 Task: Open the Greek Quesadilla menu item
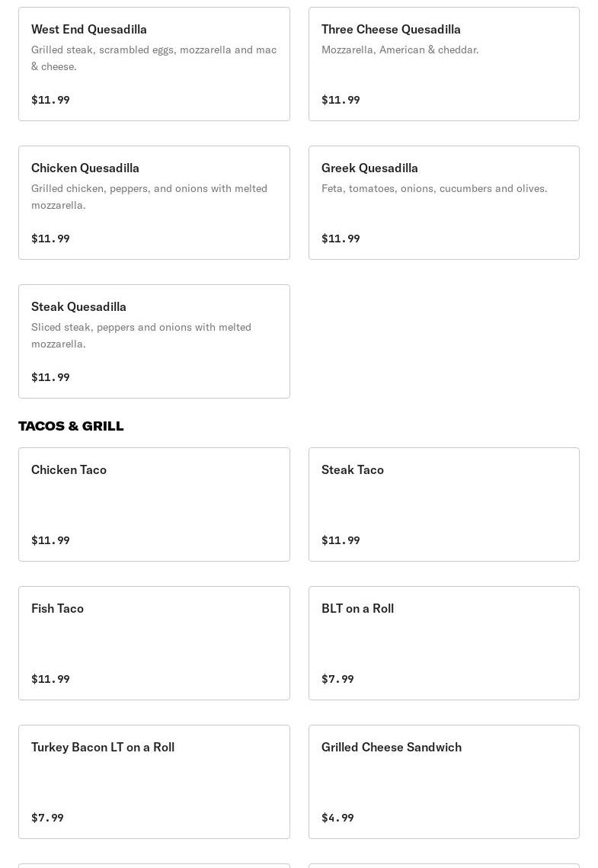click(x=443, y=203)
